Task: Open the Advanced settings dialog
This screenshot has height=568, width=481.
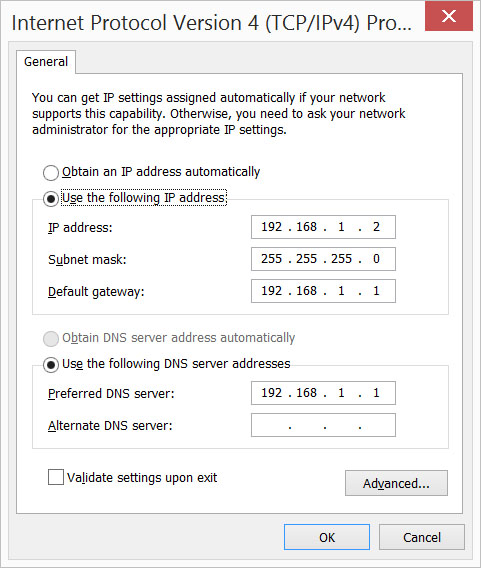Action: coord(396,483)
